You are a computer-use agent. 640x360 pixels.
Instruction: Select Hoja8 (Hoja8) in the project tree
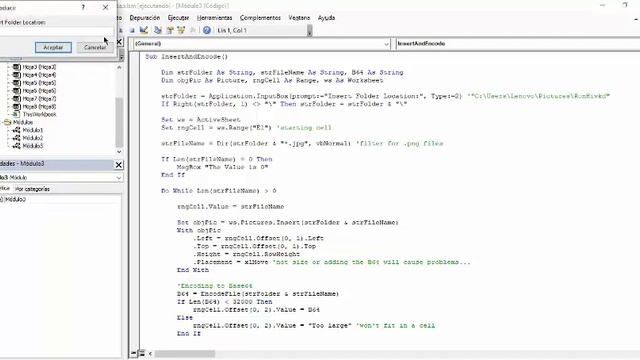click(x=39, y=107)
